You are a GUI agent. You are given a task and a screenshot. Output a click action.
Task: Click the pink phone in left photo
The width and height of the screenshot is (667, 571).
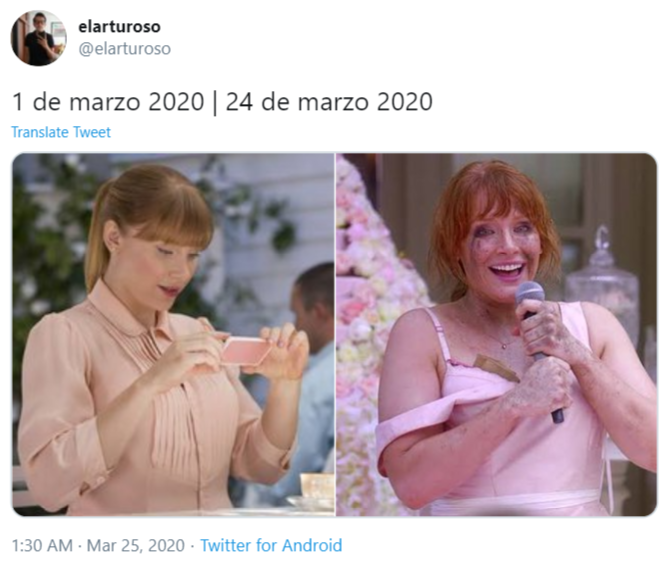245,350
